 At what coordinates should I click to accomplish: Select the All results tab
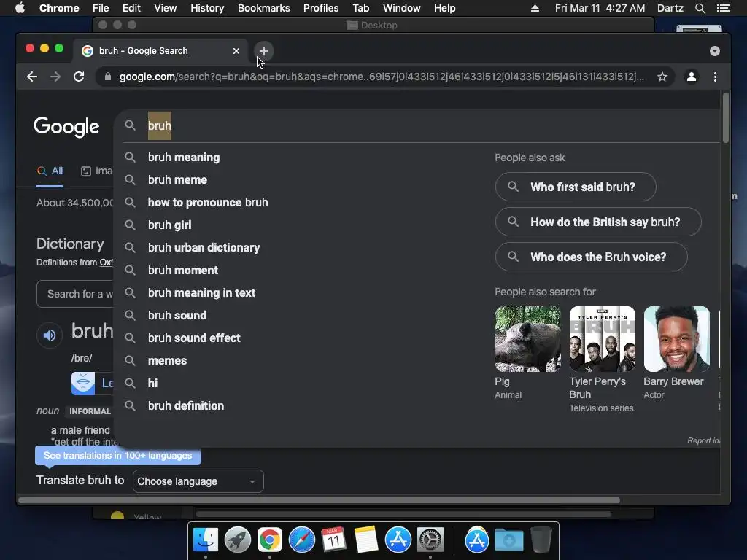click(50, 171)
